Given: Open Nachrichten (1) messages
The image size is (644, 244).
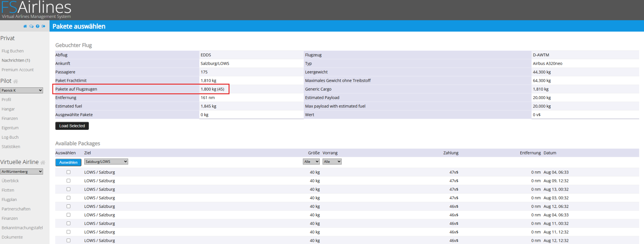Looking at the screenshot, I should (16, 60).
